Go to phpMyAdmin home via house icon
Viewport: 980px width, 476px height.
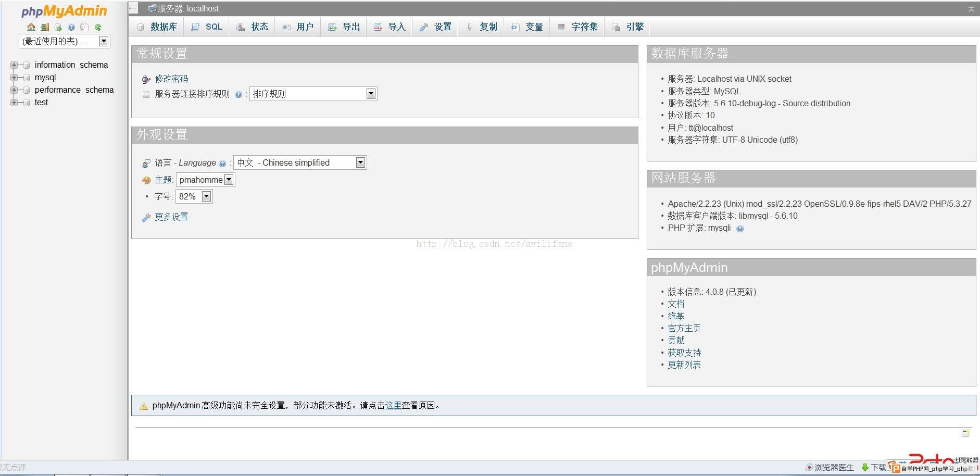point(31,27)
